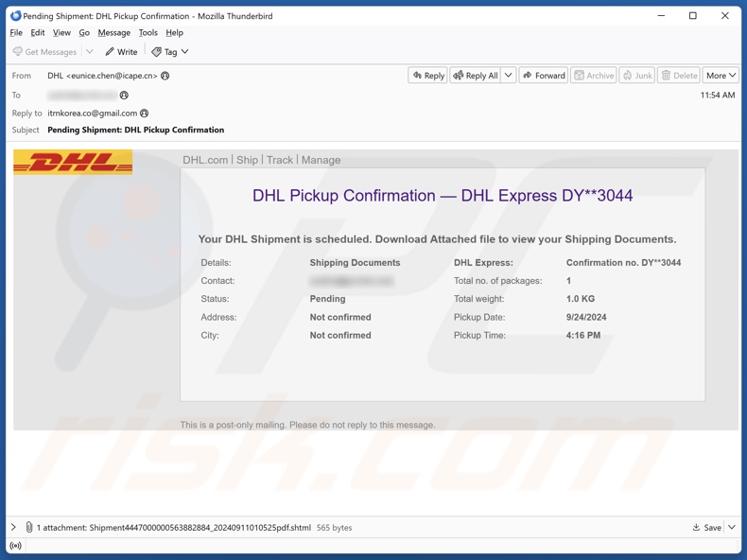Click the online status indicator icon
This screenshot has width=747, height=560.
16,546
